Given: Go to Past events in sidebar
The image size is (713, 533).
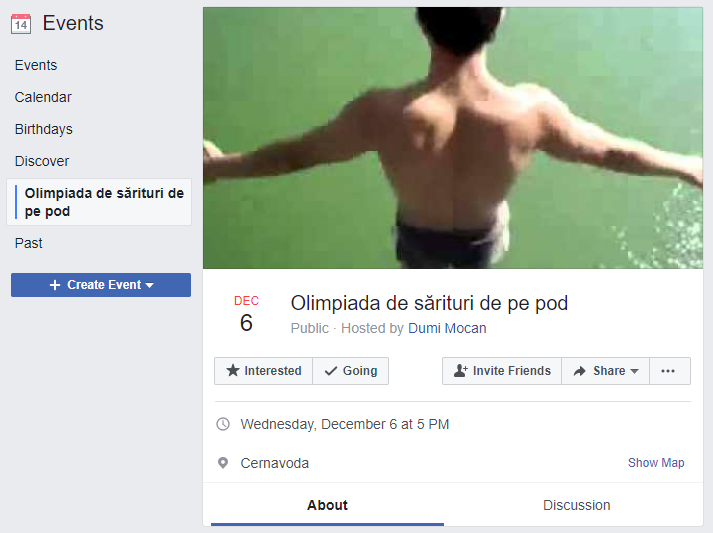Looking at the screenshot, I should (x=29, y=243).
